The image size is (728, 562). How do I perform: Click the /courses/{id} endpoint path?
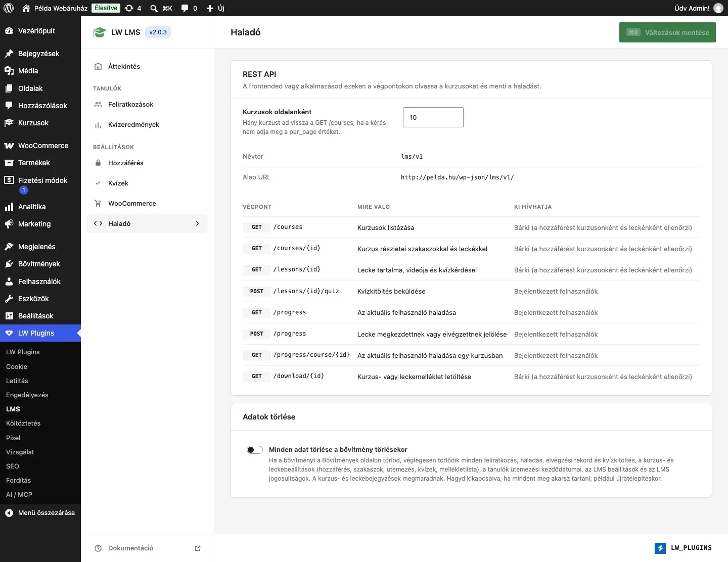pos(297,248)
